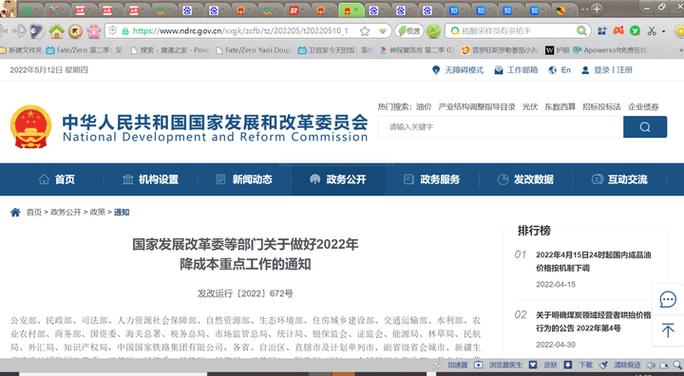Click 政务公开 in the breadcrumb
The image size is (684, 376).
(x=66, y=212)
